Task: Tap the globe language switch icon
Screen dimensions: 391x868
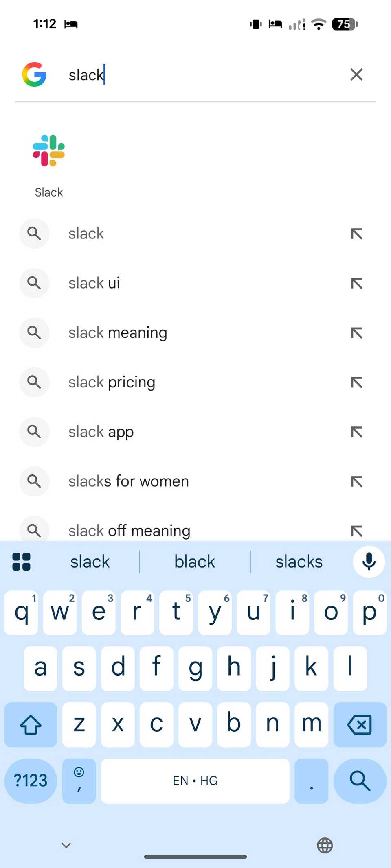Action: coord(325,845)
